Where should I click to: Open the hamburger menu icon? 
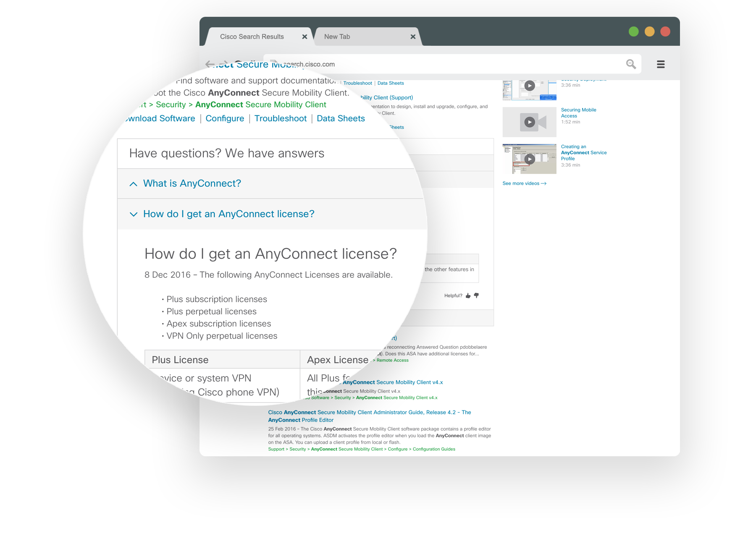point(661,64)
